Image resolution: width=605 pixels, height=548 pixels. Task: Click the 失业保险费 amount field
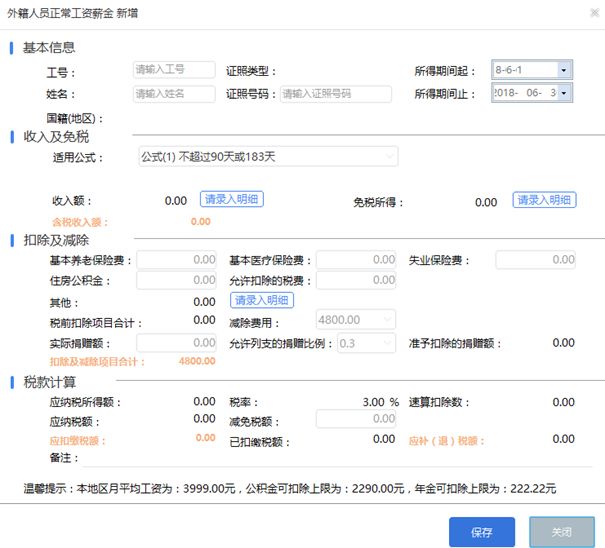tap(535, 260)
